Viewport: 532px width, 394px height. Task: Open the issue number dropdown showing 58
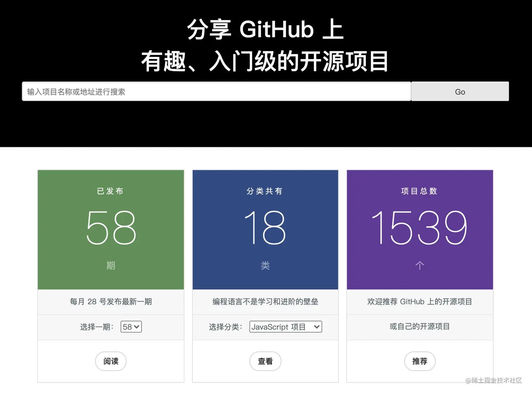tap(131, 327)
